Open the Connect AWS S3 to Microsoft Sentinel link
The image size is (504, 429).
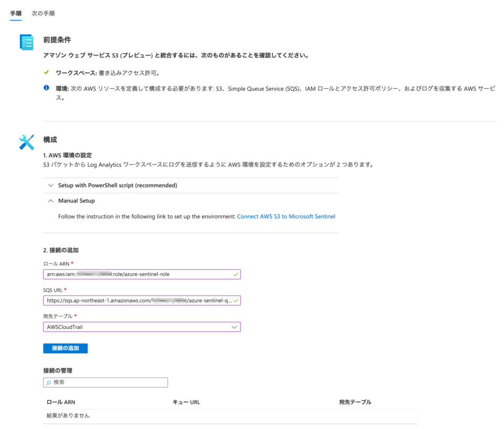[x=286, y=216]
